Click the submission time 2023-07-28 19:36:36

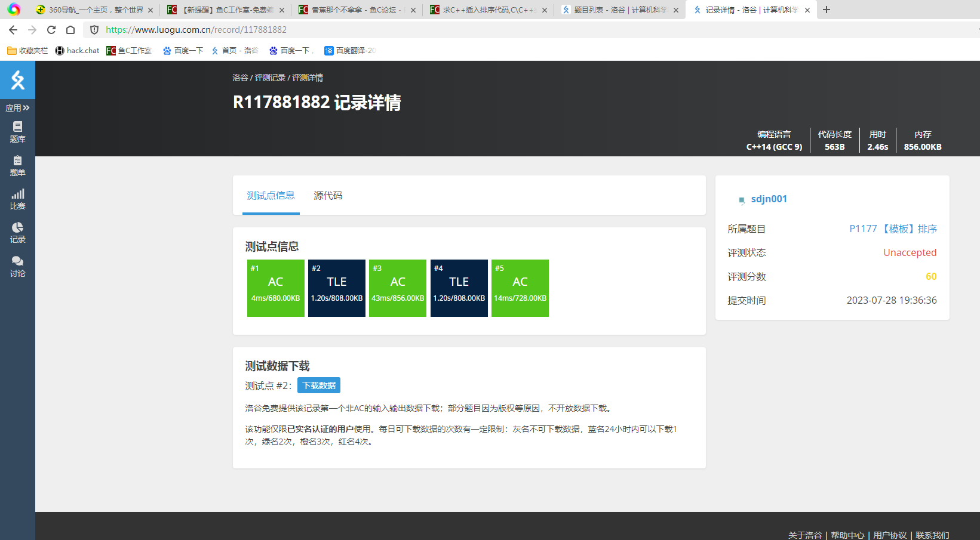point(892,300)
